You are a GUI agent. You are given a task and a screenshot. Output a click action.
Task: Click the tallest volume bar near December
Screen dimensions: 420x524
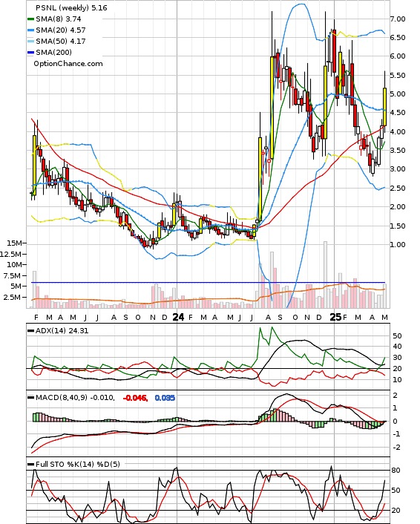click(325, 275)
